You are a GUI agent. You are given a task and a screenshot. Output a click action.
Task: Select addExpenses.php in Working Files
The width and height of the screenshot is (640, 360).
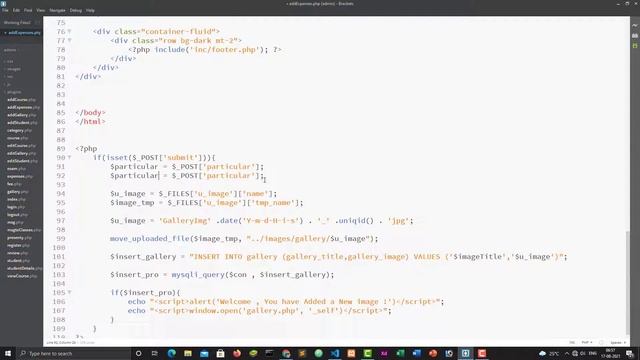tap(24, 33)
